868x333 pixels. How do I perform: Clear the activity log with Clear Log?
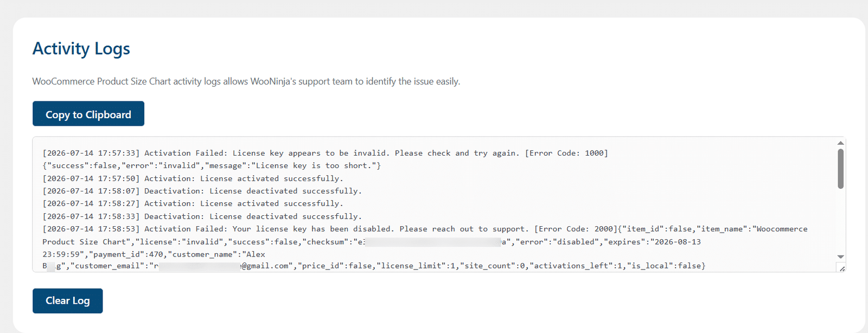pos(67,301)
